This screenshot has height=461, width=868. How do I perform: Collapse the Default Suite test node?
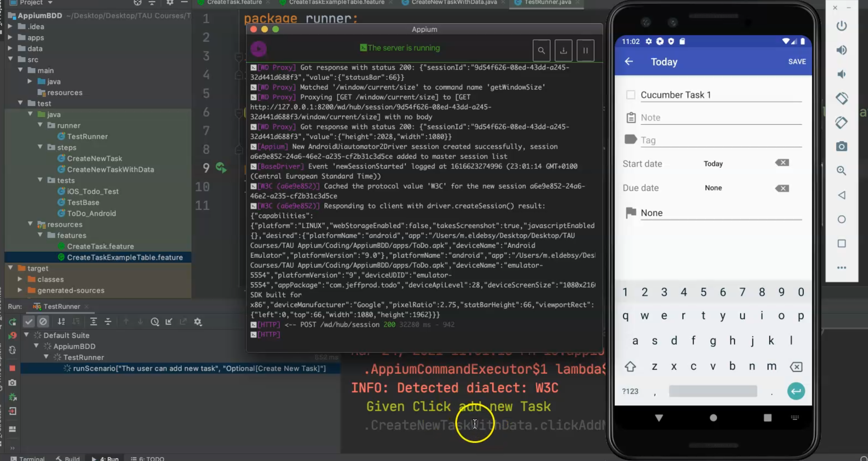[x=26, y=335]
